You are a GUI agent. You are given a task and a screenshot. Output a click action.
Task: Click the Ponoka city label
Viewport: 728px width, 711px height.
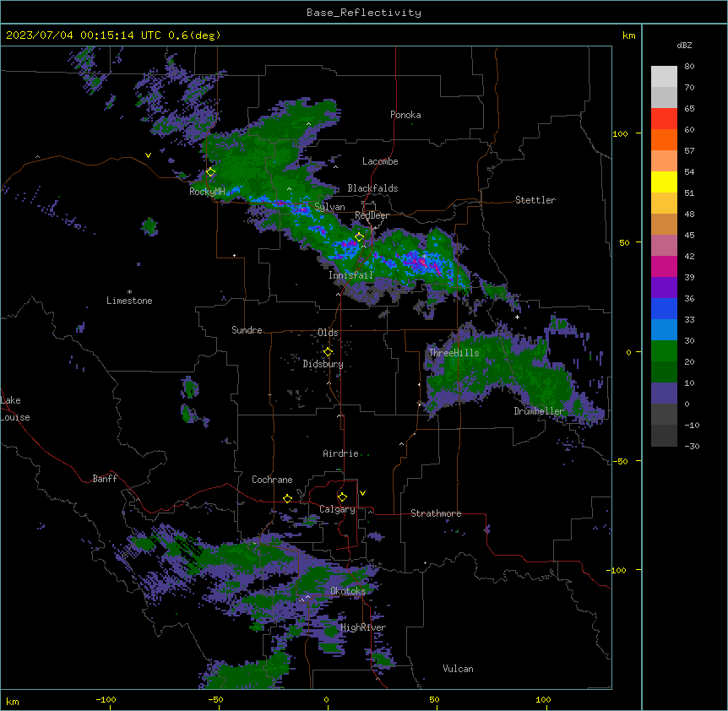point(405,115)
